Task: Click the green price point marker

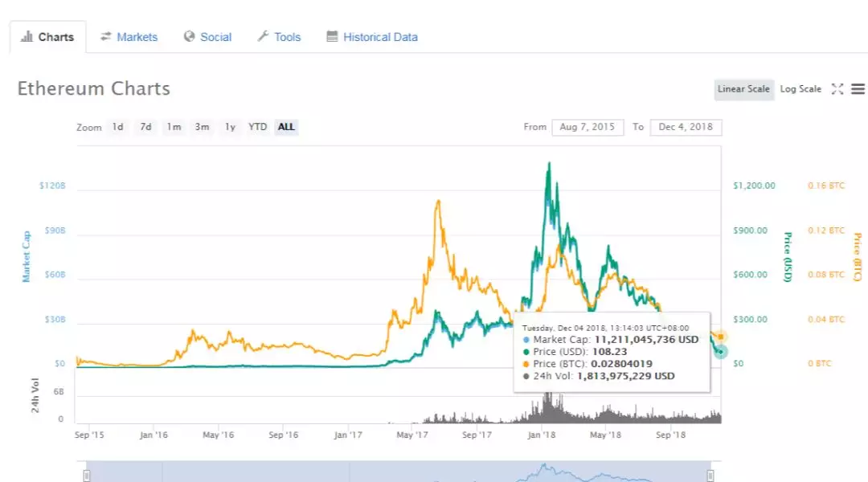Action: (720, 351)
